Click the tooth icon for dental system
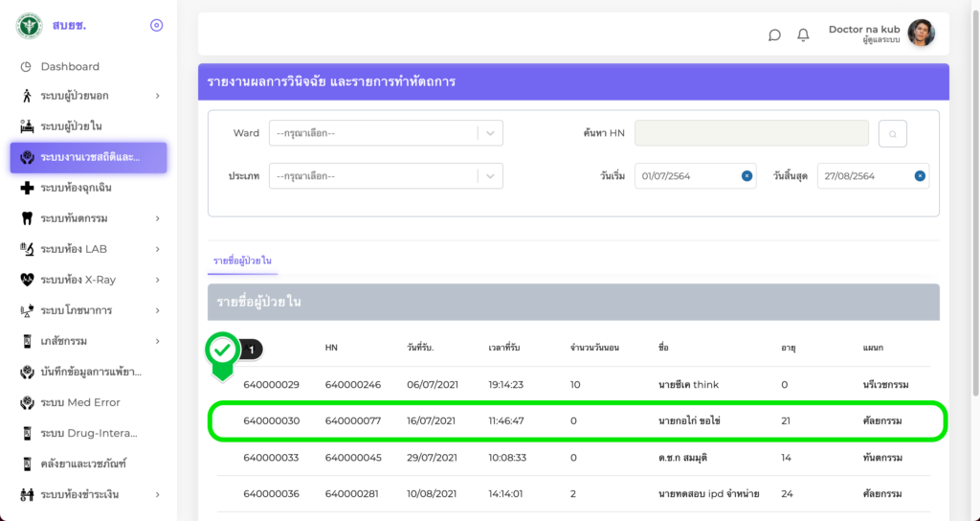980x521 pixels. tap(27, 218)
